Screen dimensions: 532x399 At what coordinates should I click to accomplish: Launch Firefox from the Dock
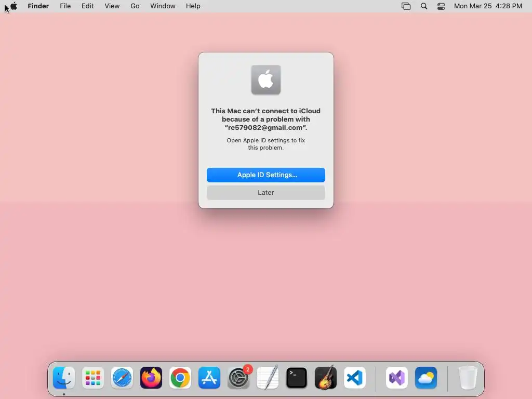(151, 378)
